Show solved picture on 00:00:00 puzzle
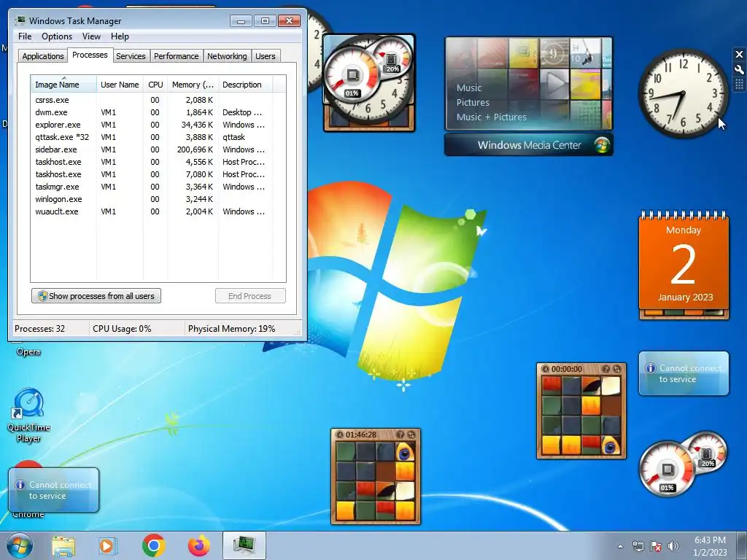Image resolution: width=747 pixels, height=560 pixels. [x=606, y=369]
